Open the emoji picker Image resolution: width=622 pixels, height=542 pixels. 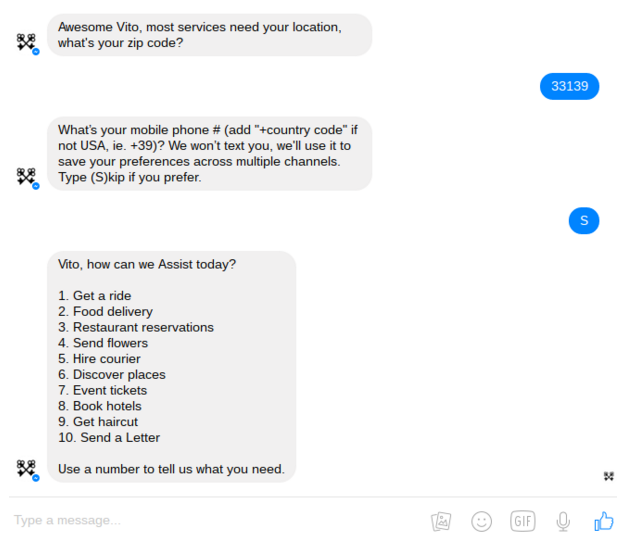(482, 521)
